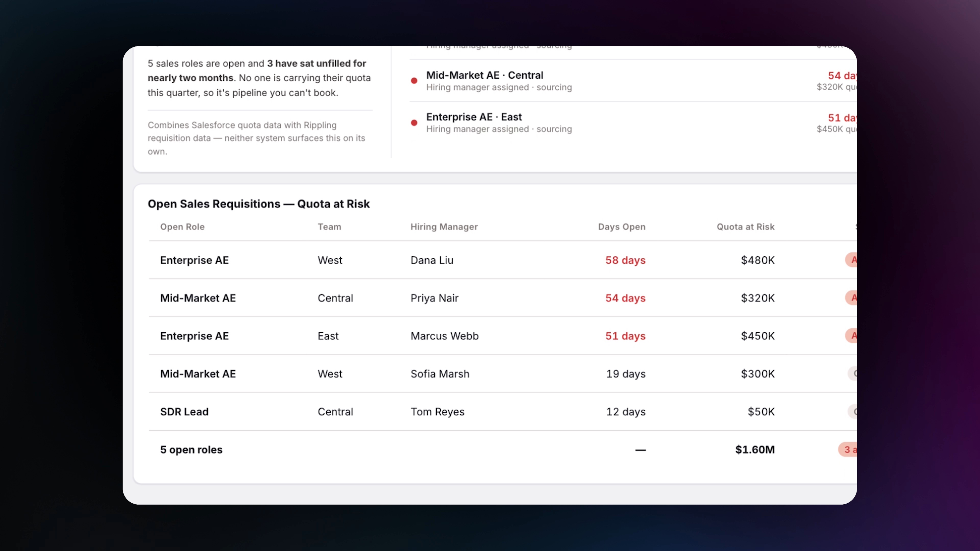Click hiring manager Priya Nair
The width and height of the screenshot is (980, 551).
pyautogui.click(x=434, y=298)
